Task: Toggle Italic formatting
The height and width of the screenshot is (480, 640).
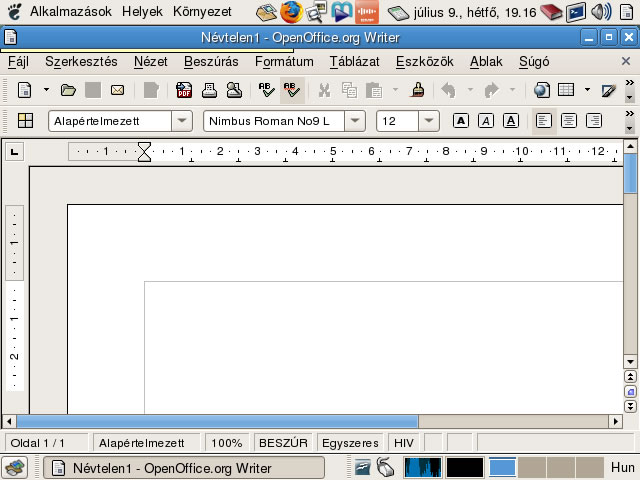Action: pos(486,121)
